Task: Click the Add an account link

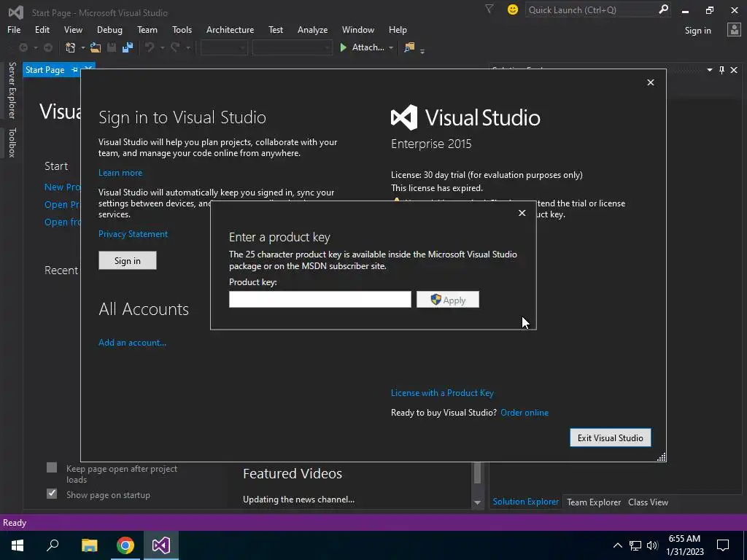Action: click(x=132, y=343)
